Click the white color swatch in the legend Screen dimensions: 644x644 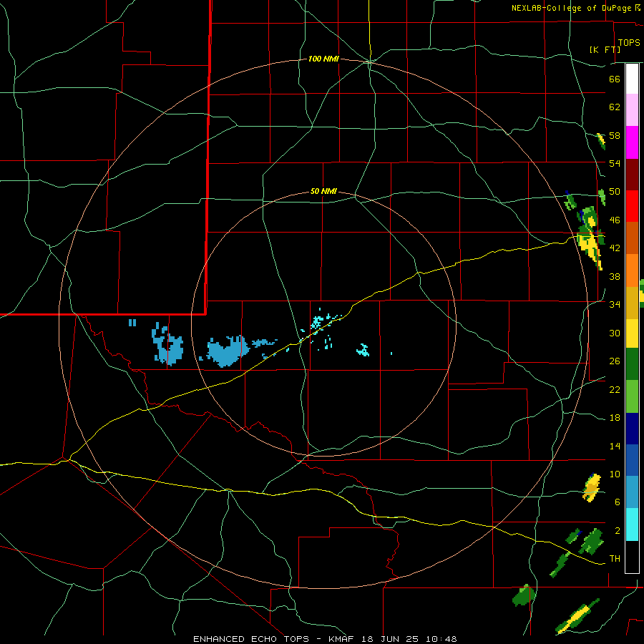coord(632,79)
